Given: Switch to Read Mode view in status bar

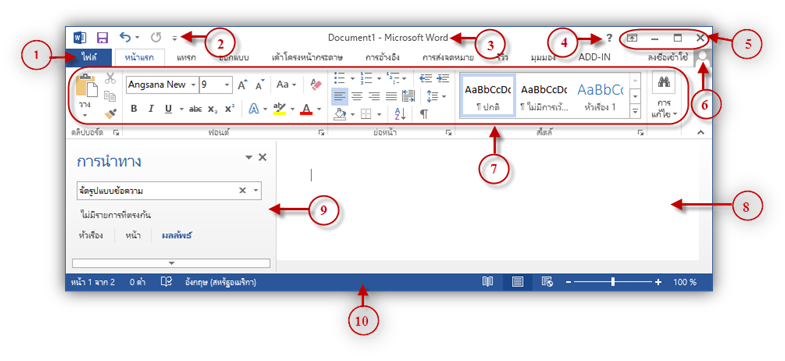Looking at the screenshot, I should tap(488, 282).
